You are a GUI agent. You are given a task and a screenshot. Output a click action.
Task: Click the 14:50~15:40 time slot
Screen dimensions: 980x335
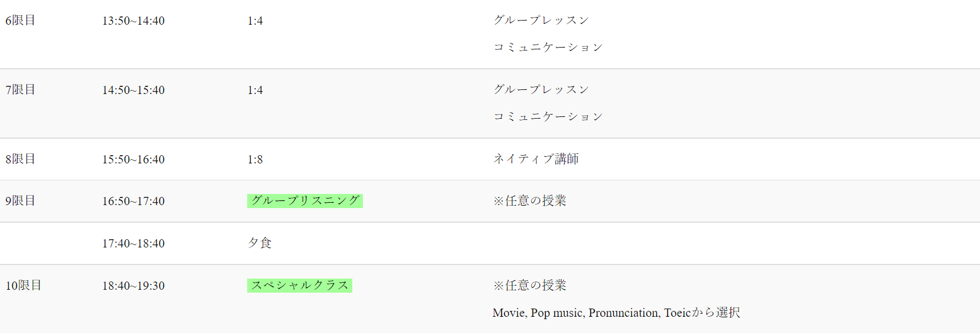point(133,91)
